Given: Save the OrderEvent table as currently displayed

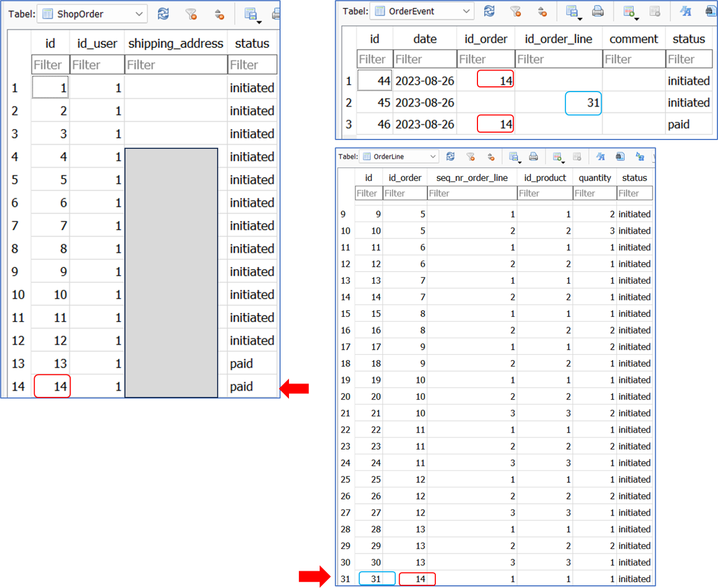Looking at the screenshot, I should [x=573, y=11].
